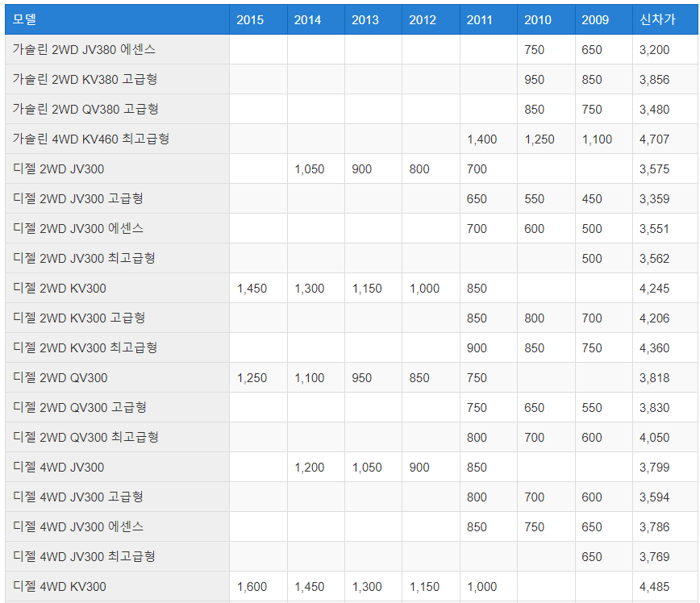Click 2015 value 1,450 for 디젤 2WD KV300

[252, 289]
